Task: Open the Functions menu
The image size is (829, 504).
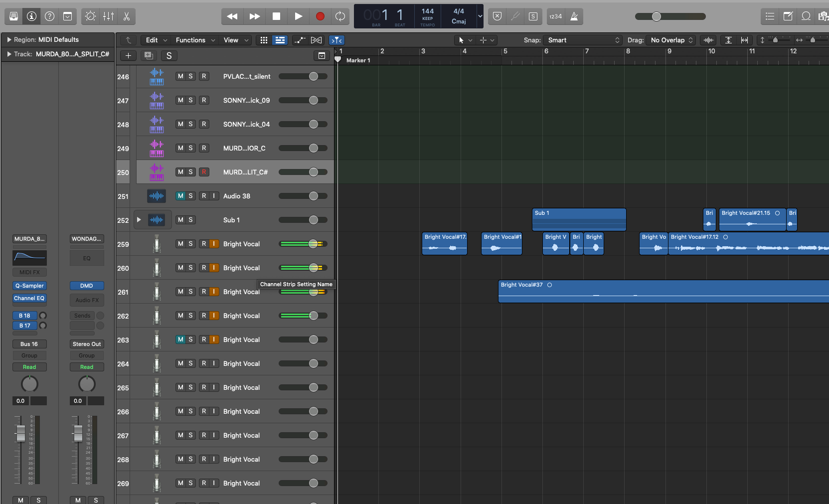Action: pos(195,40)
